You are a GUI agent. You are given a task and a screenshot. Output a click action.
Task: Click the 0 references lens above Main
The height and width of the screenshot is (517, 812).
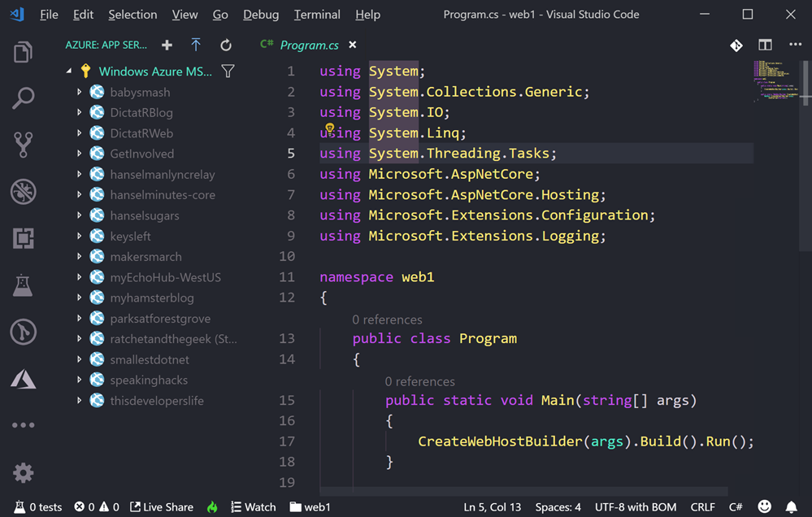[419, 382]
